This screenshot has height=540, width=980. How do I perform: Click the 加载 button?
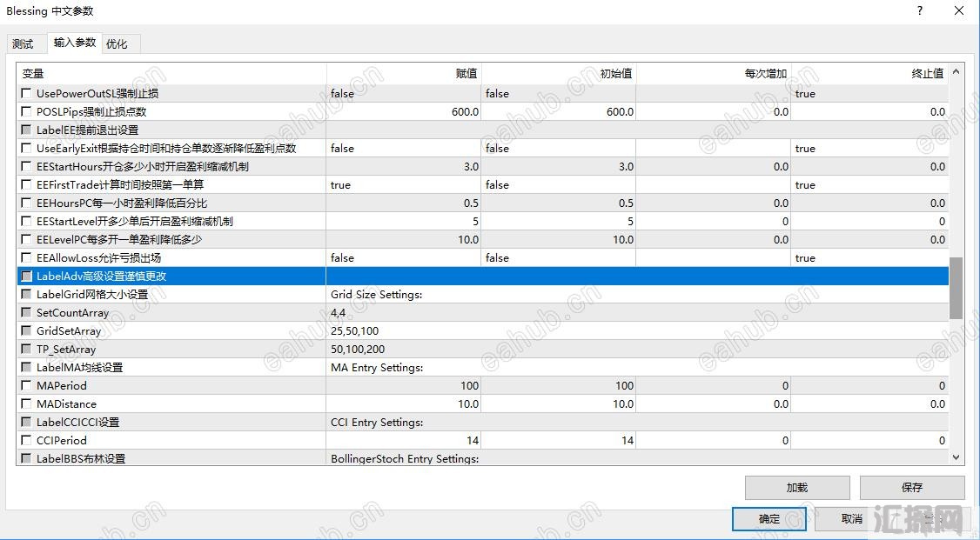coord(796,488)
